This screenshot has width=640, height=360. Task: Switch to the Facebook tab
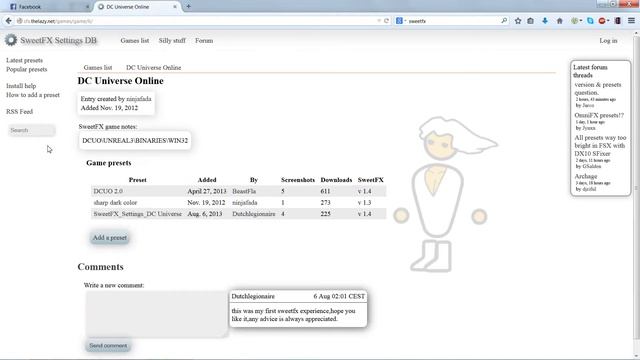point(49,7)
